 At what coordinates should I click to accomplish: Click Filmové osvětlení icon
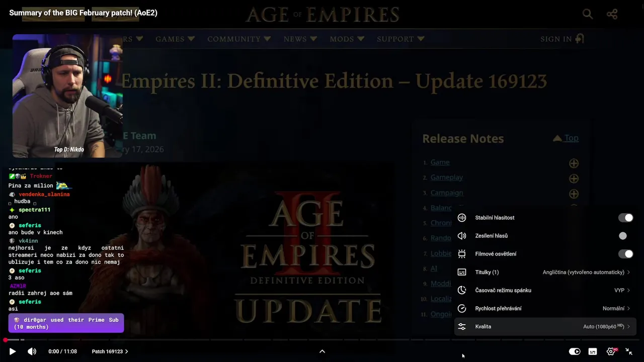[462, 254]
